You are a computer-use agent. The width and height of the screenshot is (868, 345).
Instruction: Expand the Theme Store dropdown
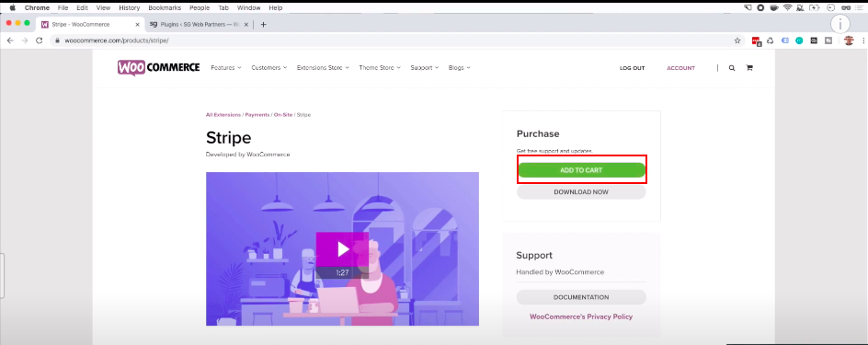[380, 67]
